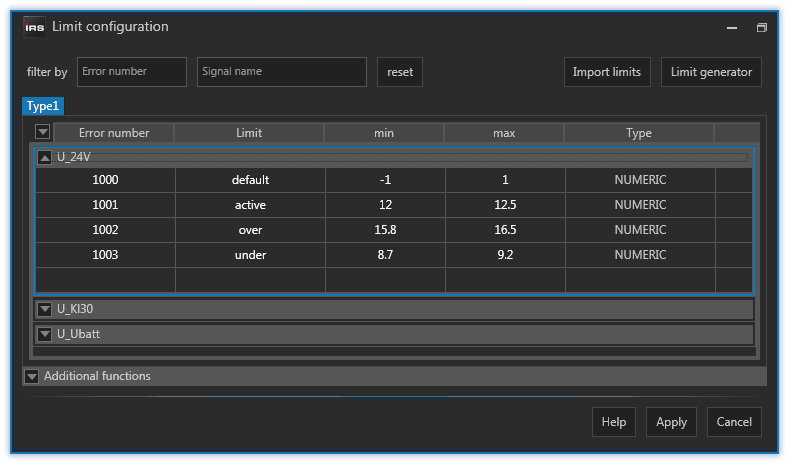The width and height of the screenshot is (789, 464).
Task: Select error number 1000 cell
Action: point(105,180)
